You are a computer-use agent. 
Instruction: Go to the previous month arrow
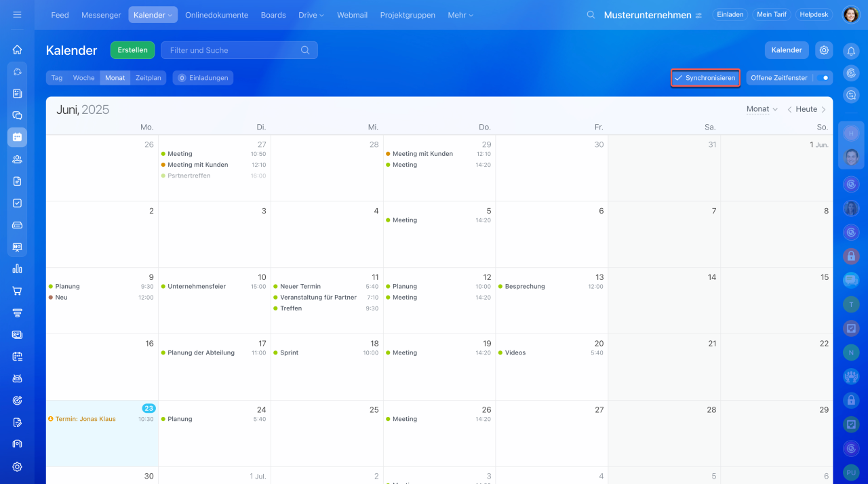coord(789,109)
